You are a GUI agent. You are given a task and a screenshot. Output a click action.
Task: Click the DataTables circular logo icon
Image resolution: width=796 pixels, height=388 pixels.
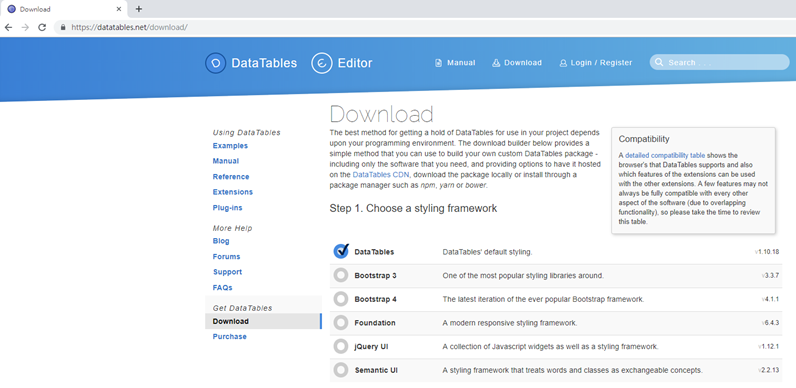click(x=215, y=63)
